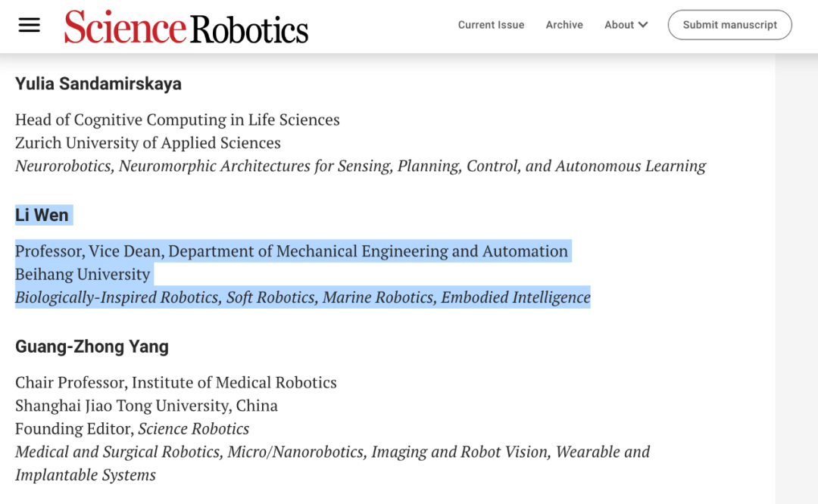The width and height of the screenshot is (818, 504).
Task: Click the Biologically-Inspired Robotics interests line
Action: point(303,297)
